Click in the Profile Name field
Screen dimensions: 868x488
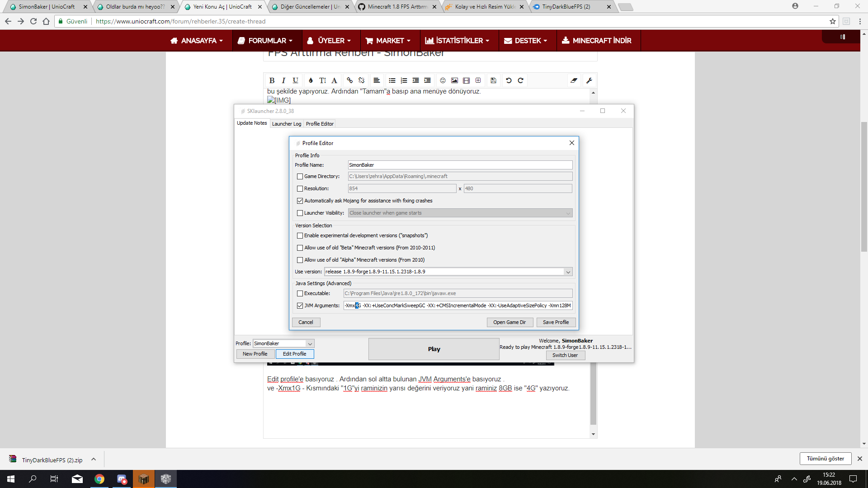(460, 165)
